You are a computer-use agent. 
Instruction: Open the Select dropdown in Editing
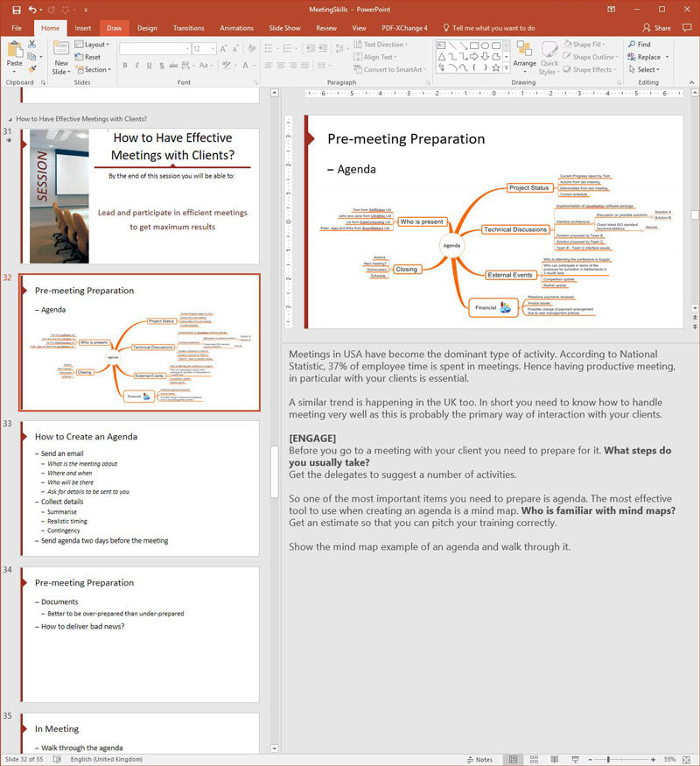pyautogui.click(x=644, y=70)
